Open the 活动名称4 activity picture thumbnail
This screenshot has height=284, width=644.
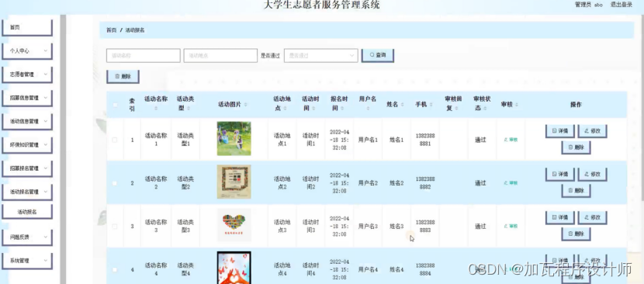(x=234, y=268)
